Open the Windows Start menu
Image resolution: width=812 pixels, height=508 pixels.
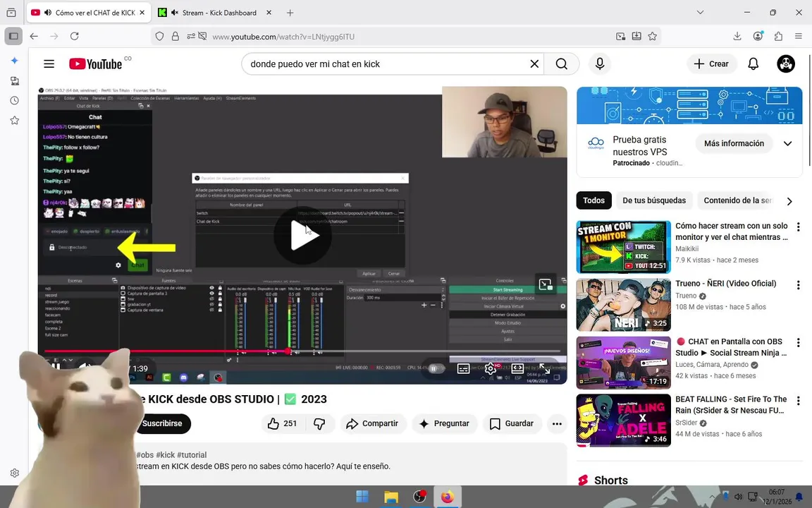362,497
